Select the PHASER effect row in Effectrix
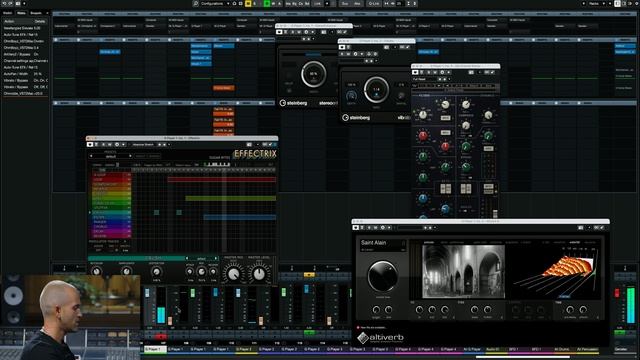Image resolution: width=640 pixels, height=360 pixels. click(x=111, y=222)
